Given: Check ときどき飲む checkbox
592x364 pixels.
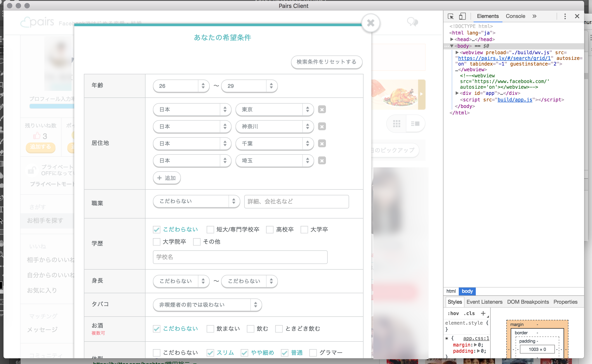Looking at the screenshot, I should coord(279,329).
